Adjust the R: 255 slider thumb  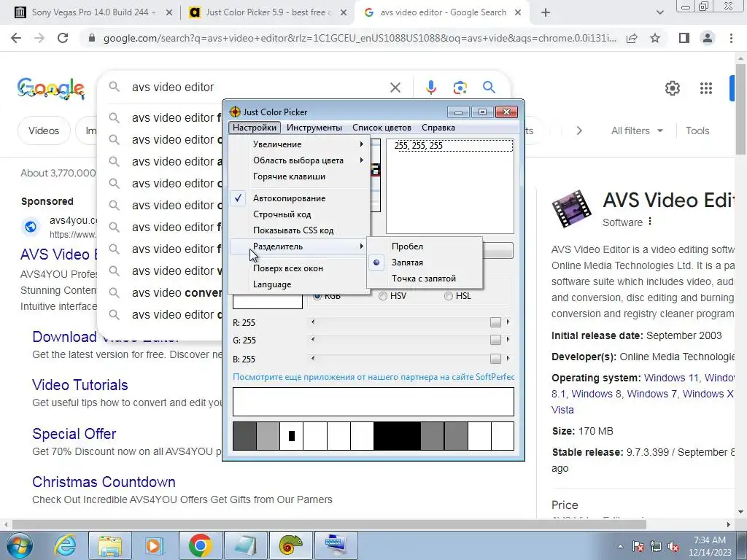coord(495,322)
